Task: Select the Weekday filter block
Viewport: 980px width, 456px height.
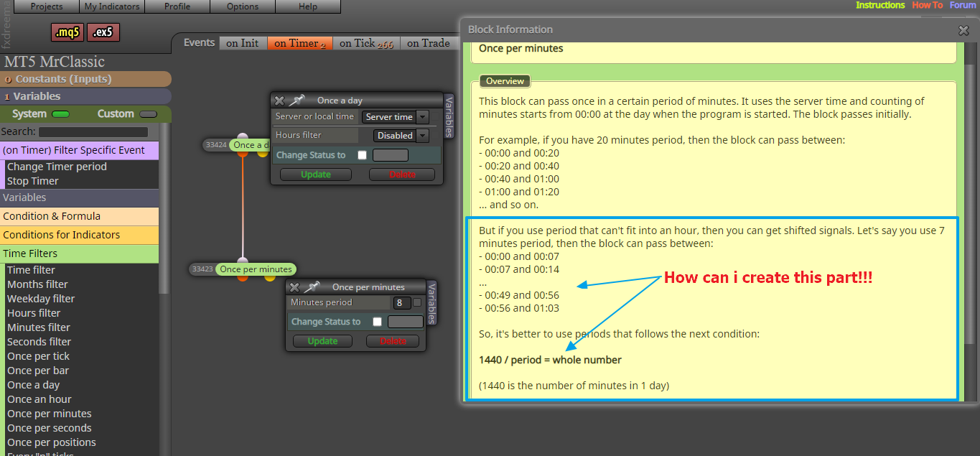Action: coord(41,299)
